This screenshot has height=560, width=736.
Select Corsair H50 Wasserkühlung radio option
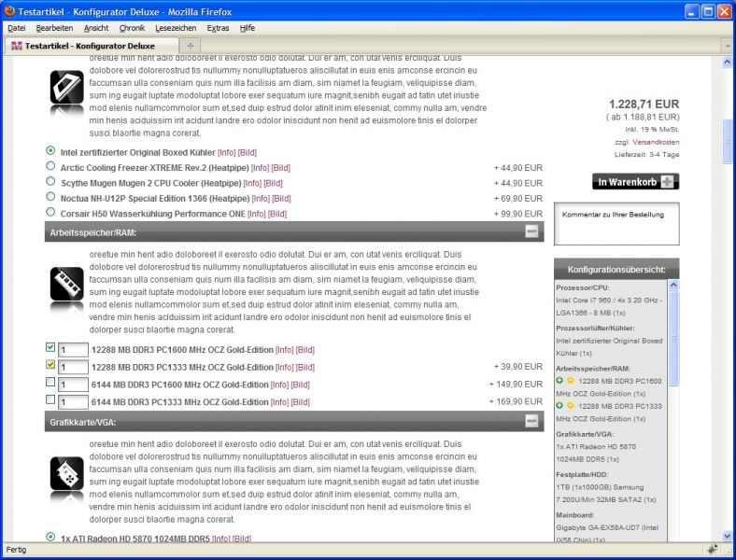tap(50, 212)
